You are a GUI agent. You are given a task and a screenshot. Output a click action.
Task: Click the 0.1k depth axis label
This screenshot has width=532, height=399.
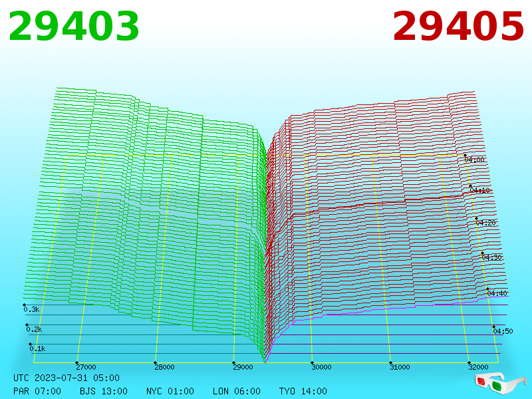click(37, 348)
